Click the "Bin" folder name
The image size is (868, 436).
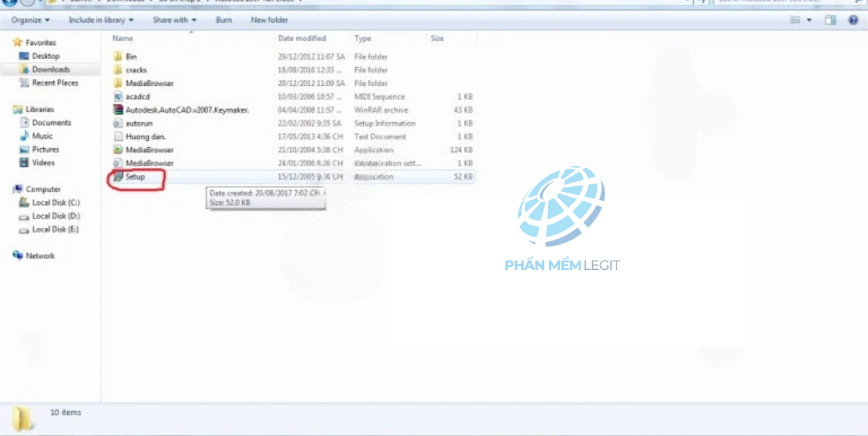(131, 56)
